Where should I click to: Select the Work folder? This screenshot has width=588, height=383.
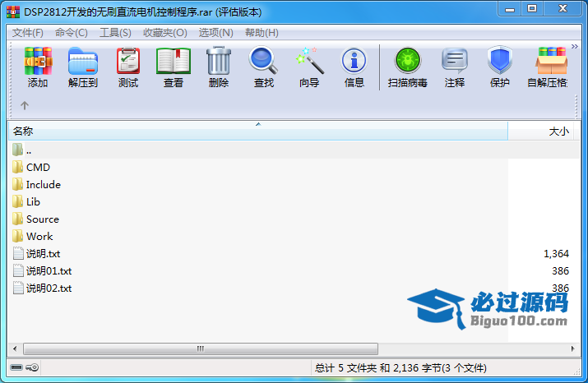coord(33,236)
